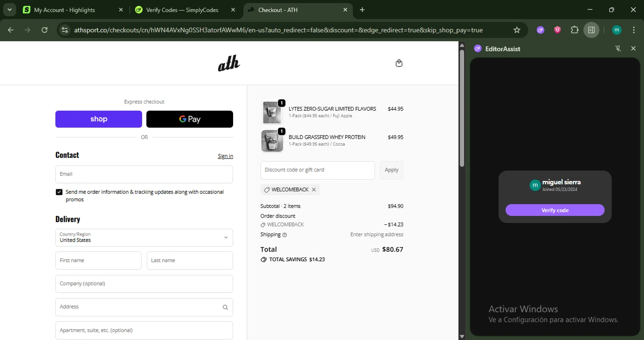Click the Subtotal $94.90 value
This screenshot has width=644, height=340.
tap(395, 206)
